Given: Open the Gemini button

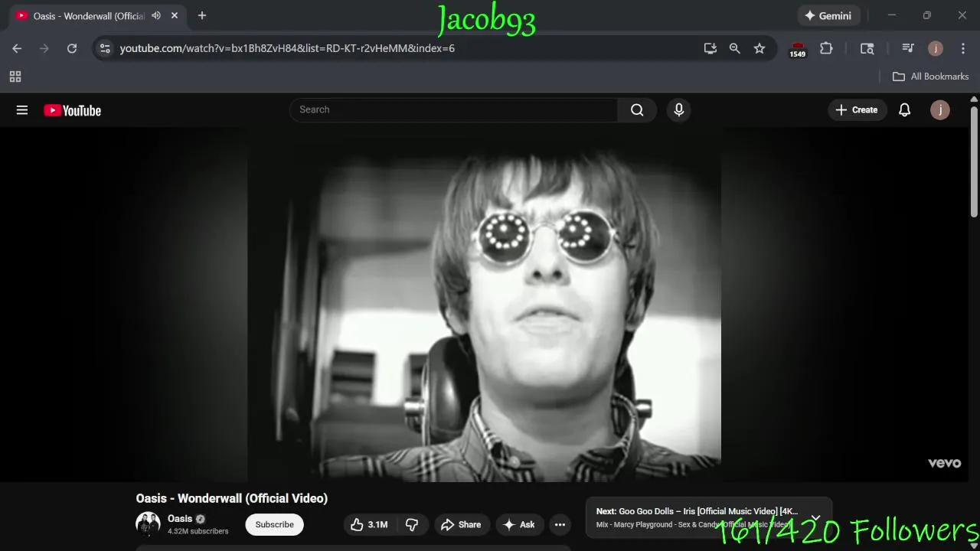Looking at the screenshot, I should pyautogui.click(x=828, y=15).
